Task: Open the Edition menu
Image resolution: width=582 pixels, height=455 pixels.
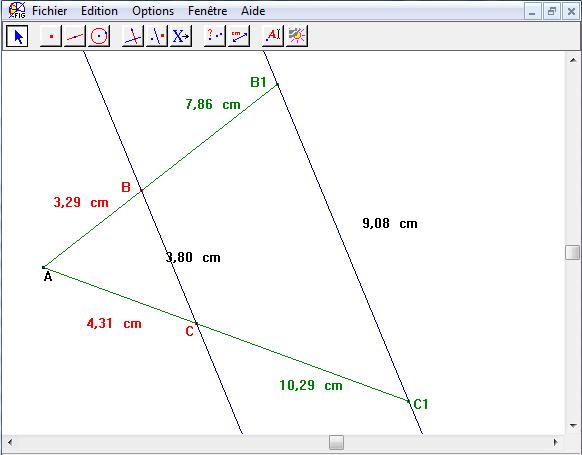Action: pyautogui.click(x=99, y=11)
